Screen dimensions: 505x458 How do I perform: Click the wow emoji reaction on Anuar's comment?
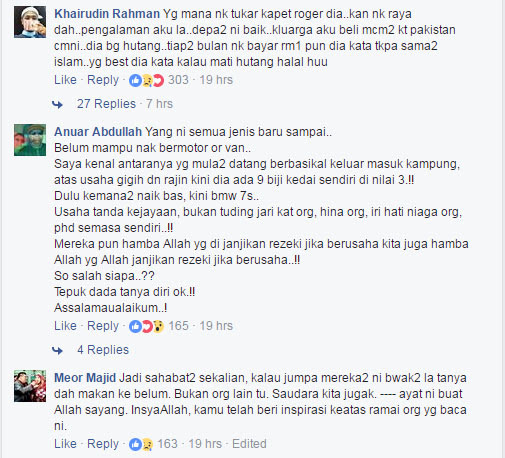pyautogui.click(x=158, y=326)
